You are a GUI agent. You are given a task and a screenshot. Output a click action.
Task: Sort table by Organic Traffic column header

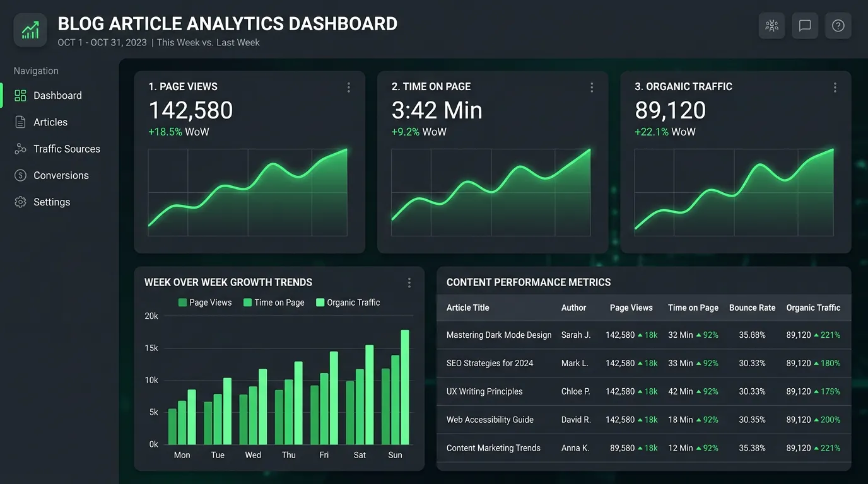point(813,308)
